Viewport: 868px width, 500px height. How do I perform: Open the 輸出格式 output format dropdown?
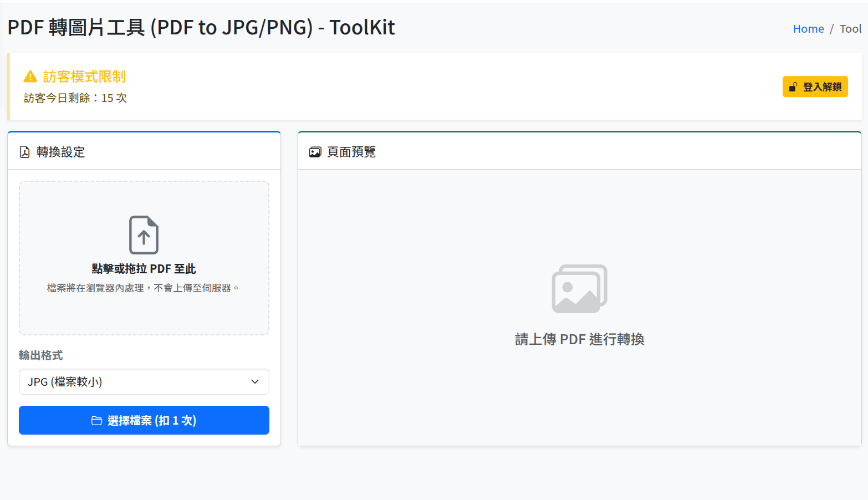click(144, 381)
